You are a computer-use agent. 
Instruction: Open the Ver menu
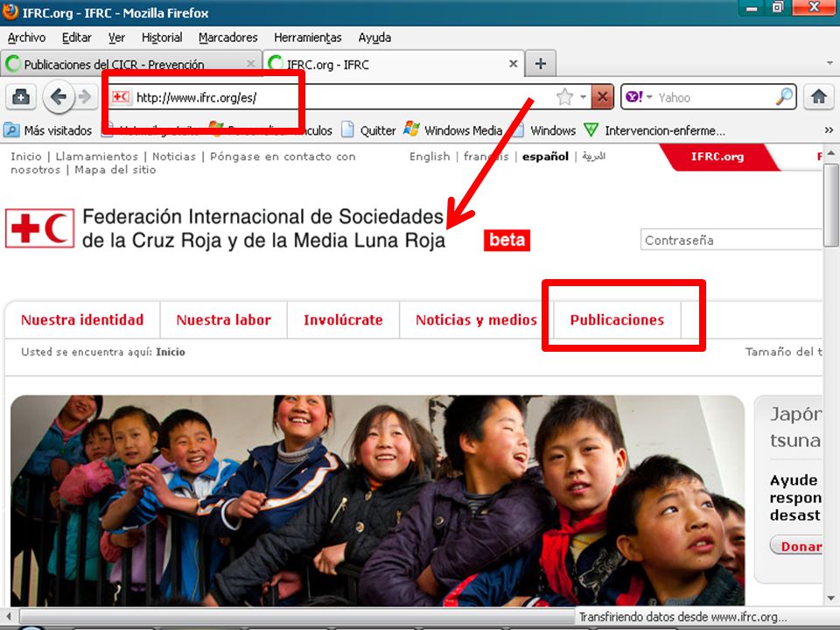[116, 38]
